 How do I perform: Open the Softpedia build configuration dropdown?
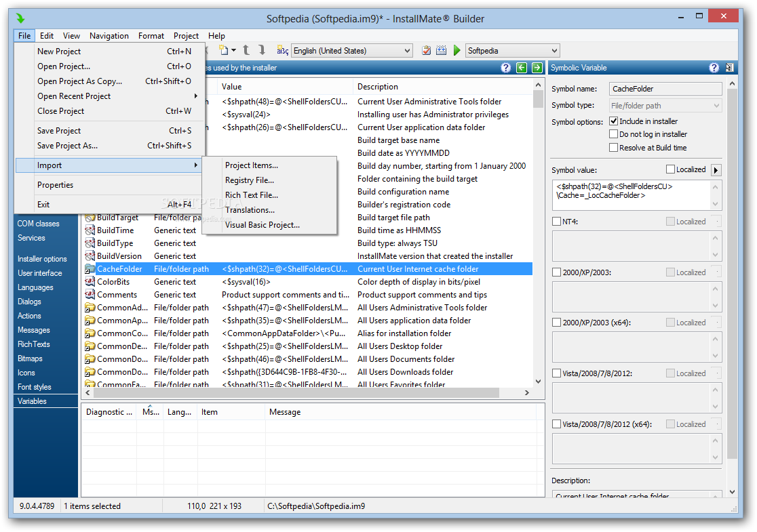click(x=512, y=51)
